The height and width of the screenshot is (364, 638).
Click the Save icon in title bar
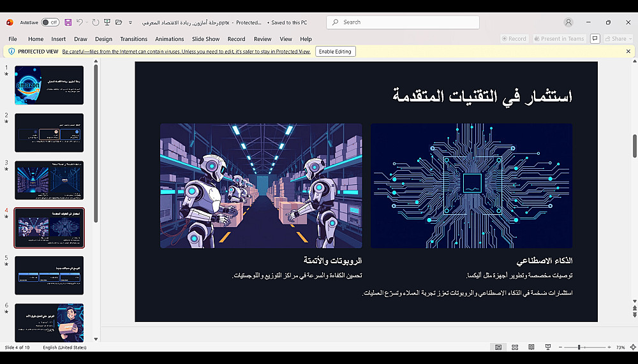[68, 22]
